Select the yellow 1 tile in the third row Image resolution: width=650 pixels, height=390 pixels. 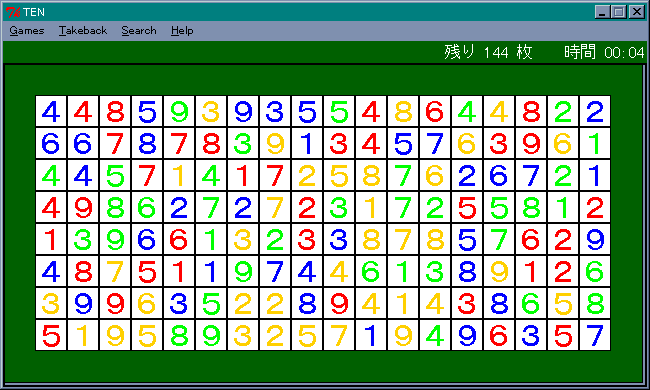click(x=179, y=175)
